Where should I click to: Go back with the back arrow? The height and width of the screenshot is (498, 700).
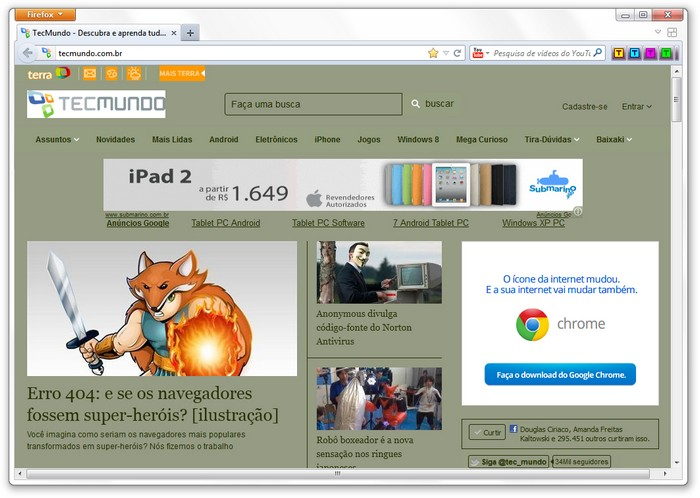pyautogui.click(x=28, y=53)
